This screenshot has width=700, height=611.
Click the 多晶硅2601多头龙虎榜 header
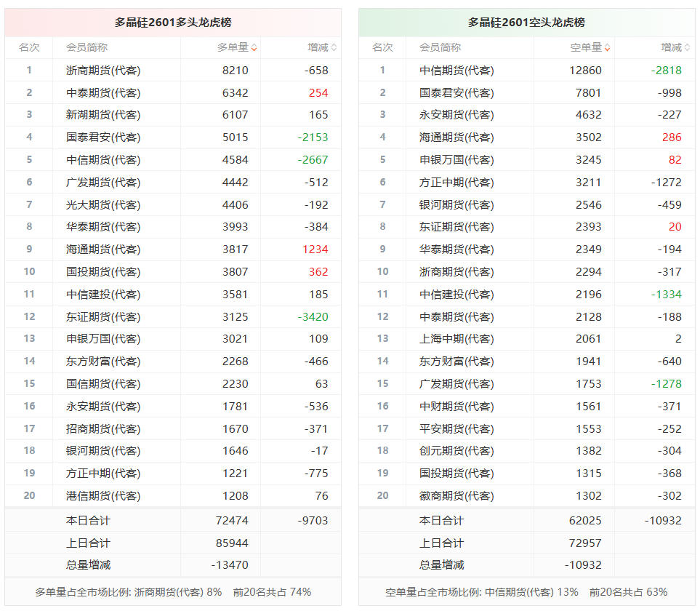[x=173, y=23]
